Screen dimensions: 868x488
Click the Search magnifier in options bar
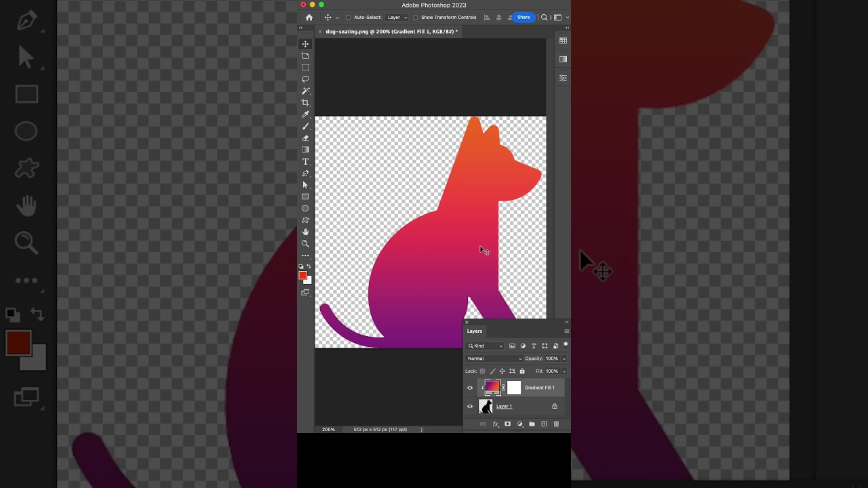pyautogui.click(x=544, y=18)
